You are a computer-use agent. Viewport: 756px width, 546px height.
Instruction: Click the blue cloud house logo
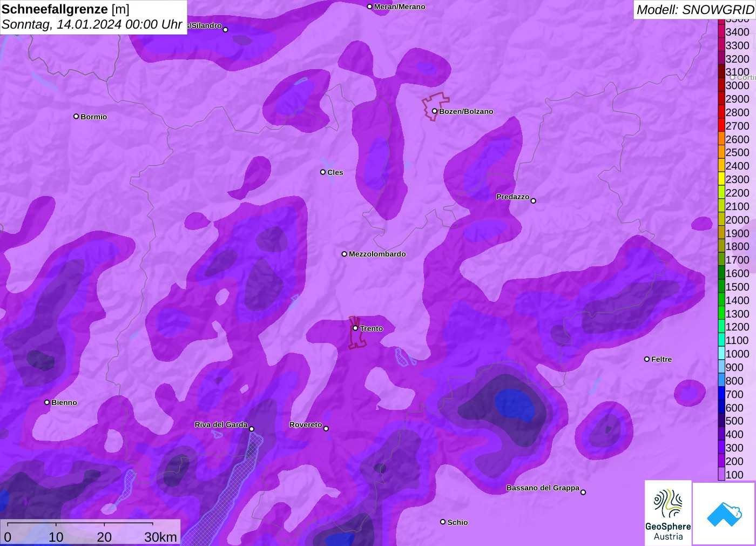724,514
